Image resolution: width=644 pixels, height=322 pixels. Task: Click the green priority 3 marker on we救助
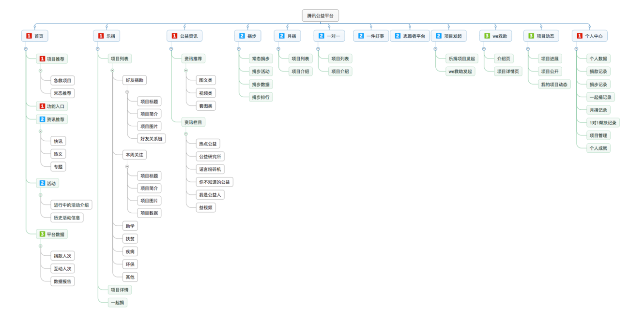click(x=487, y=36)
